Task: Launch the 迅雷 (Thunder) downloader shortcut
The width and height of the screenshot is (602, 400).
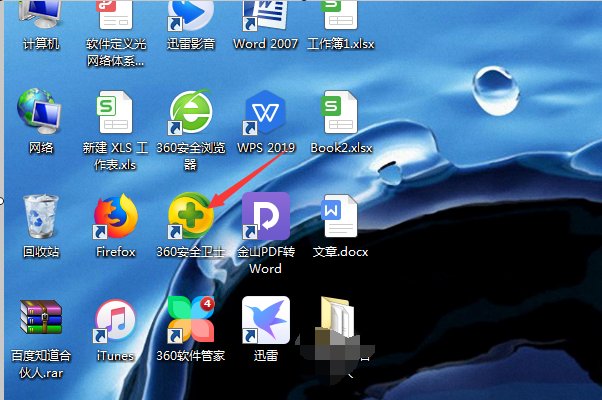Action: [x=266, y=320]
